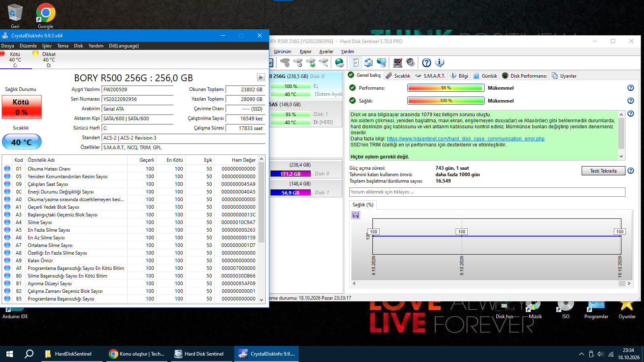Click the red Kötü 0 % health button

(22, 107)
